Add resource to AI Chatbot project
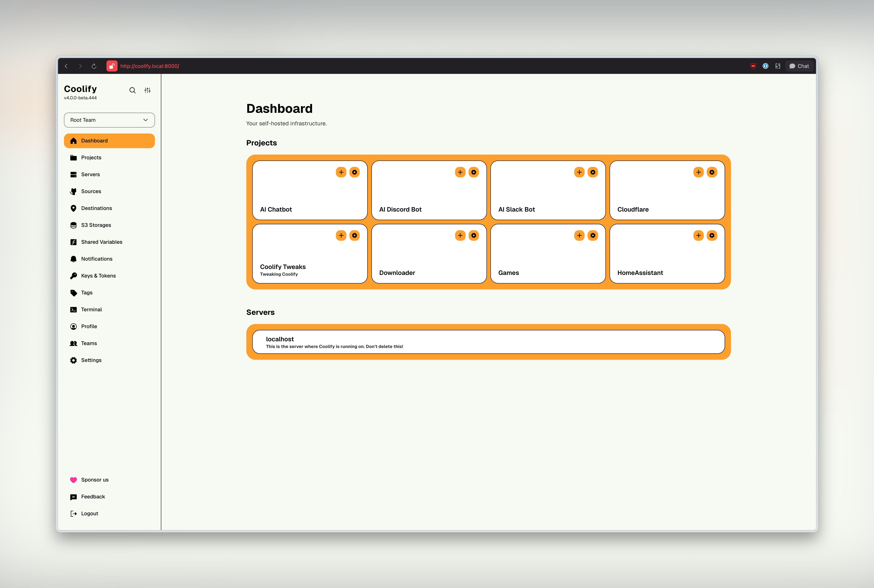Image resolution: width=874 pixels, height=588 pixels. pyautogui.click(x=341, y=172)
